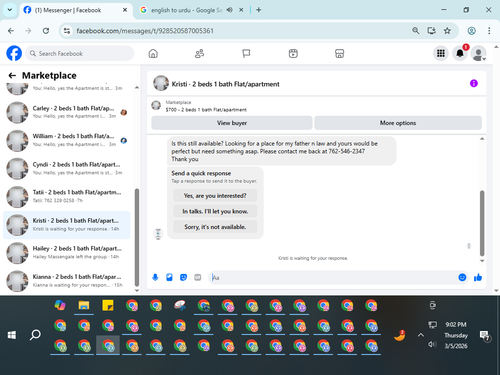The height and width of the screenshot is (375, 500).
Task: Open Copilot from taskbar
Action: click(x=60, y=305)
